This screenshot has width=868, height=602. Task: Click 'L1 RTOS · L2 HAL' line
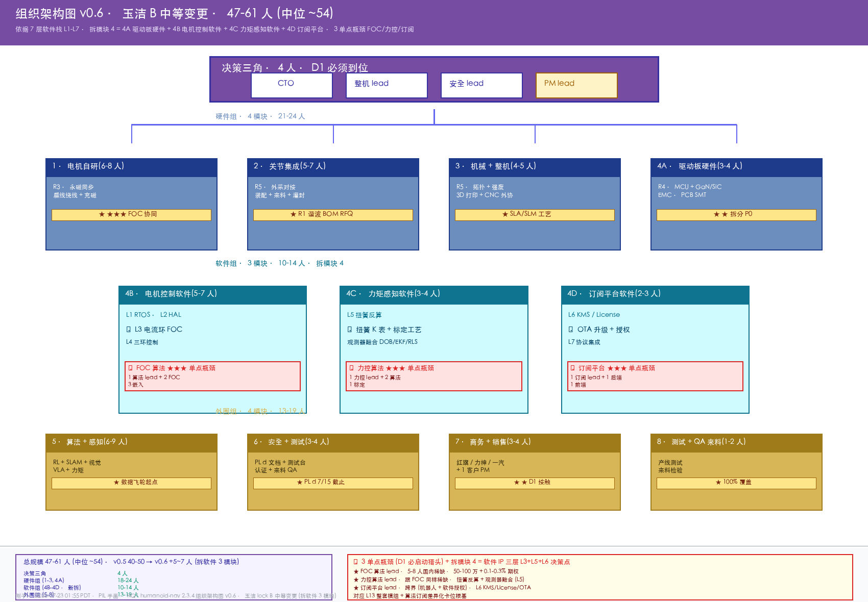coord(154,315)
